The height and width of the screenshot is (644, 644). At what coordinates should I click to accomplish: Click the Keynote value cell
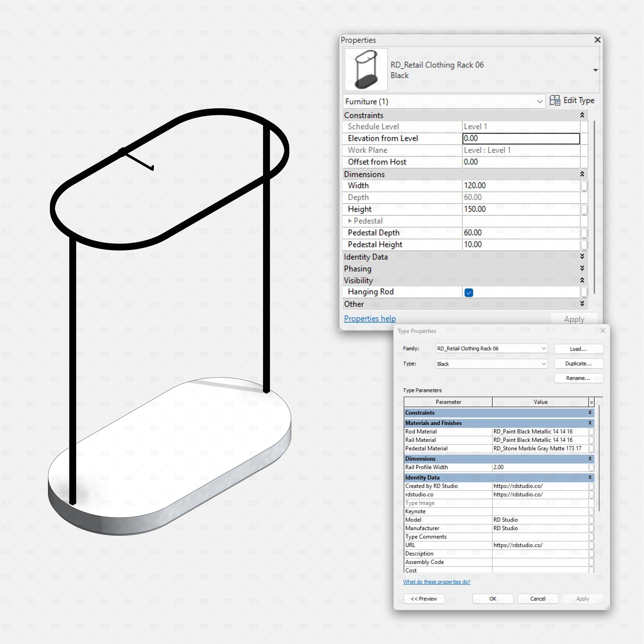coord(540,512)
